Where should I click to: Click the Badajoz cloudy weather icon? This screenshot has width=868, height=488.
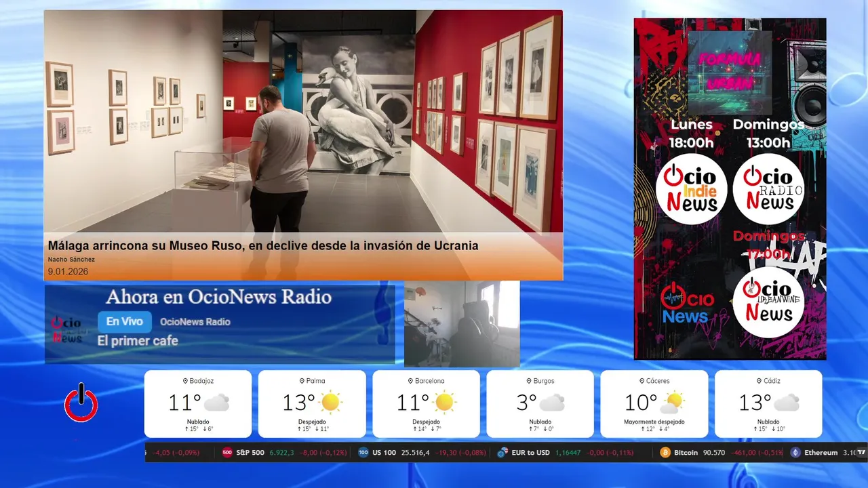(x=216, y=403)
